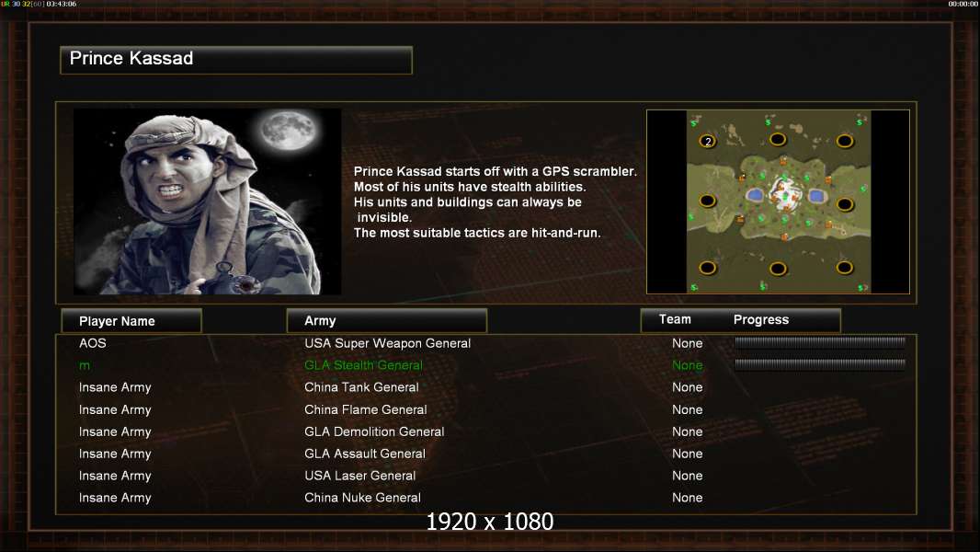This screenshot has height=552, width=980.
Task: Select the China Nuke General row
Action: pyautogui.click(x=485, y=498)
